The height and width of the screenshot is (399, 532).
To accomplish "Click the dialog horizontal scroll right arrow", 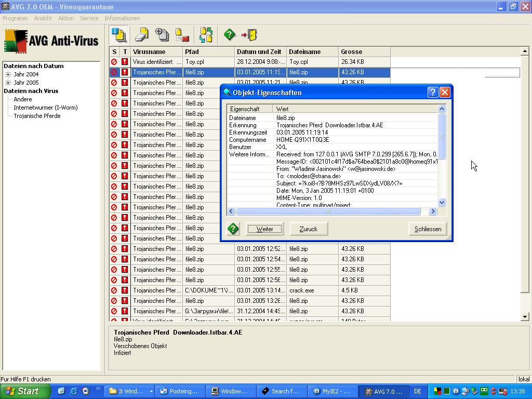I will pyautogui.click(x=433, y=211).
